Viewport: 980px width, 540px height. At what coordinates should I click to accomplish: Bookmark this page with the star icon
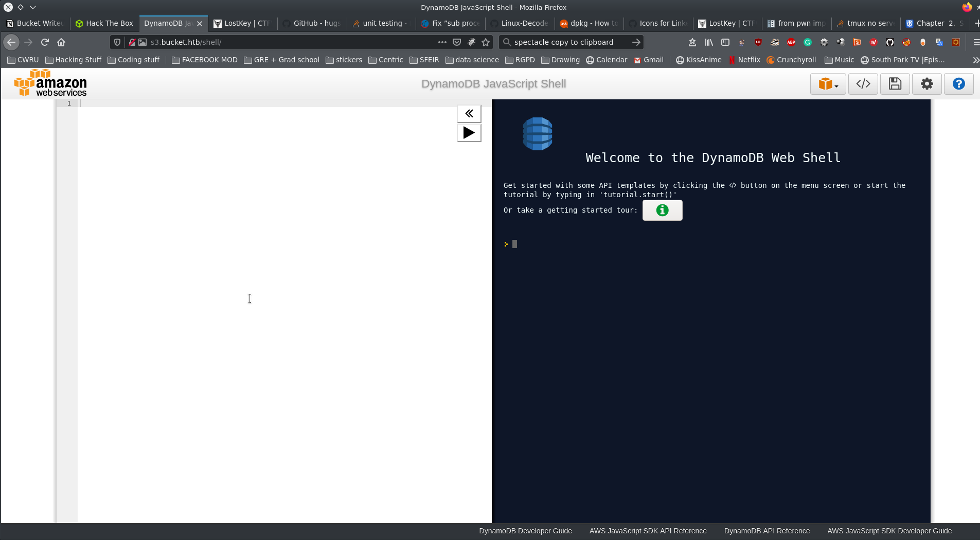point(486,42)
